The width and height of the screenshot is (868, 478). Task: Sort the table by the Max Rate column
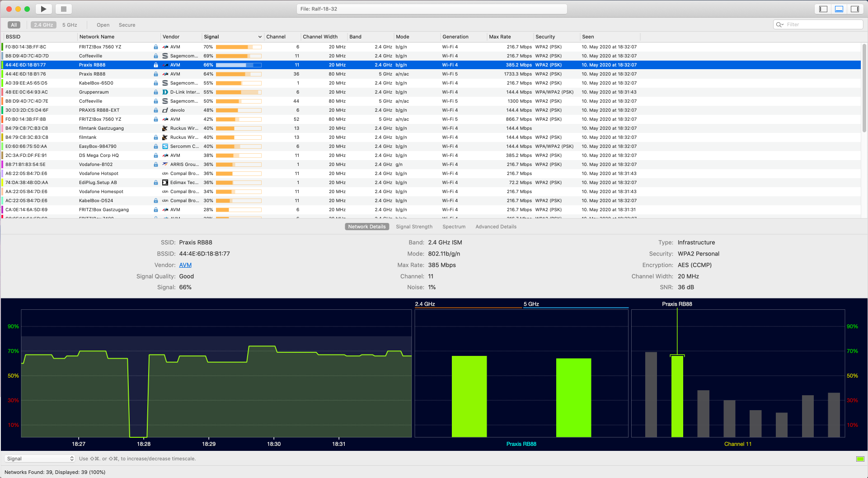click(x=510, y=37)
